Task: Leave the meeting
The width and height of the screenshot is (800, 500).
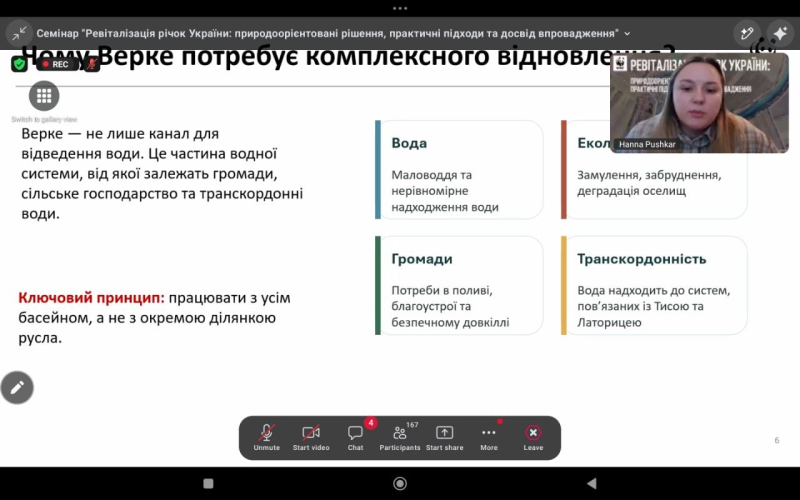Action: pos(533,438)
